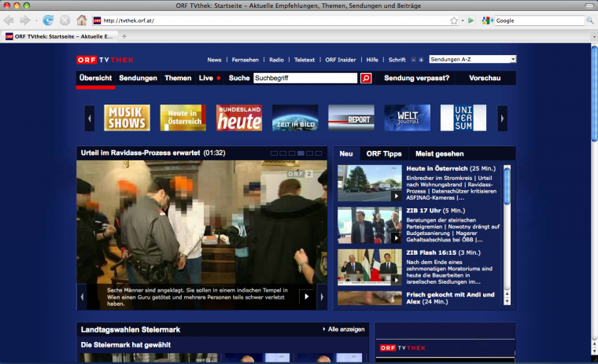The height and width of the screenshot is (364, 598).
Task: Click the search magnifier in the Google box
Action: [x=589, y=20]
